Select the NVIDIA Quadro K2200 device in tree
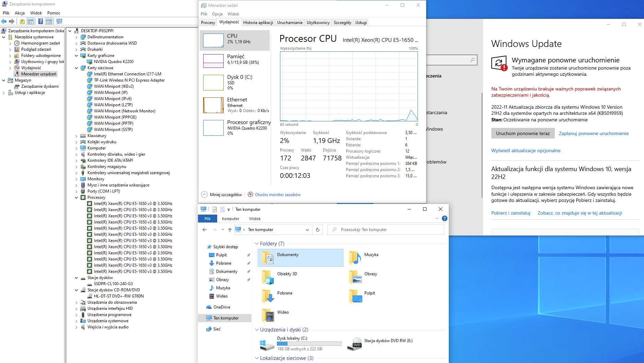Viewport: 644px width, 363px height. pos(114,62)
